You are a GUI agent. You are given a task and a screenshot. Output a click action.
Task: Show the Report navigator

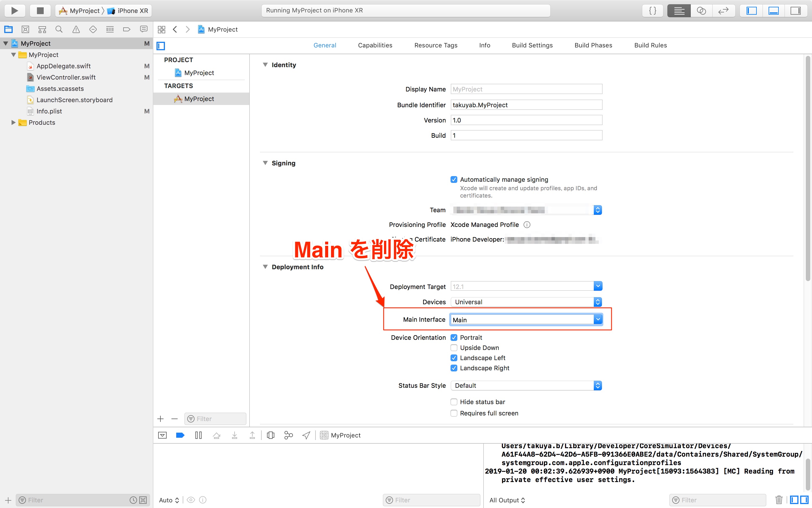coord(144,30)
